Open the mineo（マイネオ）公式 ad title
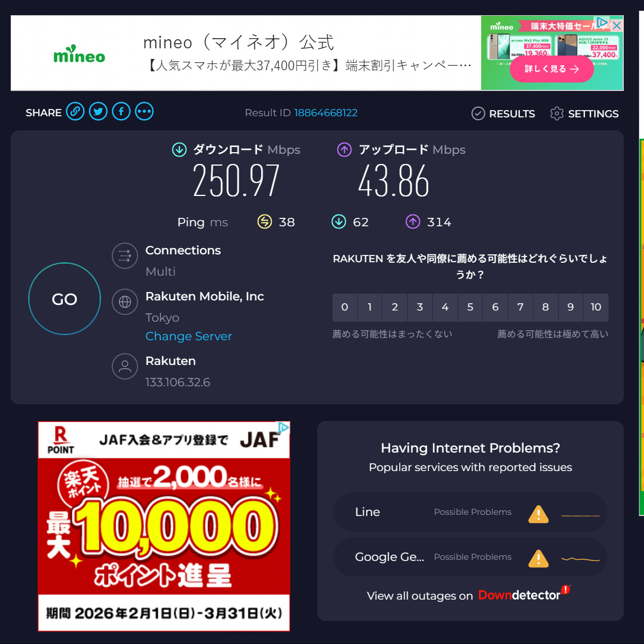The image size is (644, 644). [239, 42]
